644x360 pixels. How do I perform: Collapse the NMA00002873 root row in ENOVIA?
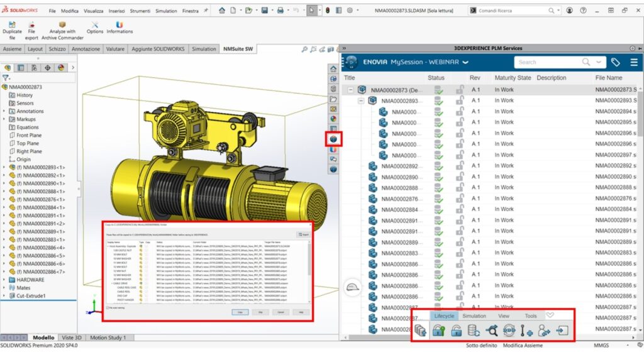[x=350, y=90]
